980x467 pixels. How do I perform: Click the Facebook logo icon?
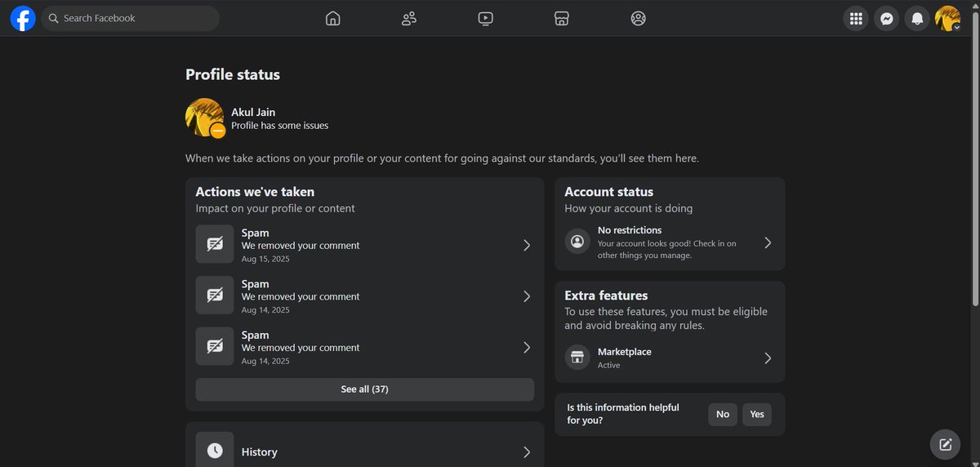click(x=23, y=18)
